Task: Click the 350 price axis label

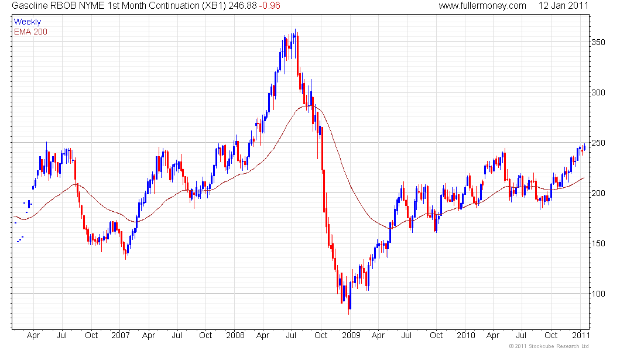Action: pos(598,42)
